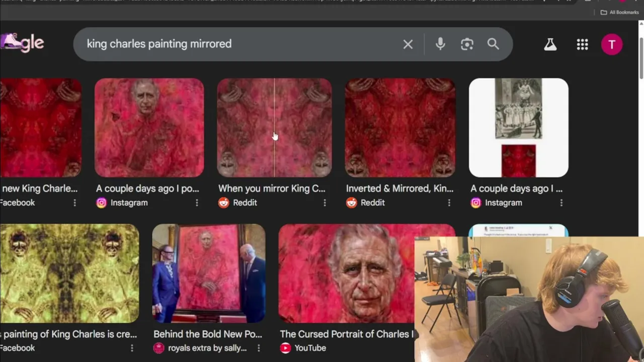Open the 'new King Charle...' Facebook thumbnail
The image size is (644, 362).
click(40, 127)
